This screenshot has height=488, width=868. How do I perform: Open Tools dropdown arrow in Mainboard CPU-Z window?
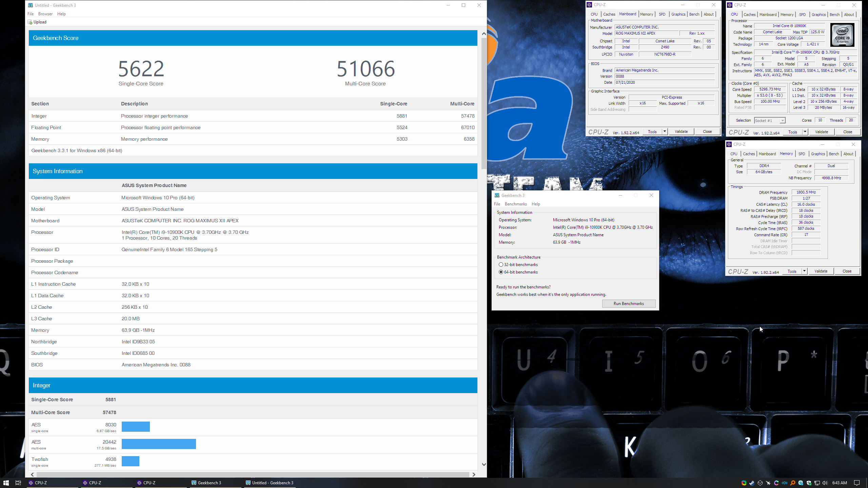tap(665, 131)
